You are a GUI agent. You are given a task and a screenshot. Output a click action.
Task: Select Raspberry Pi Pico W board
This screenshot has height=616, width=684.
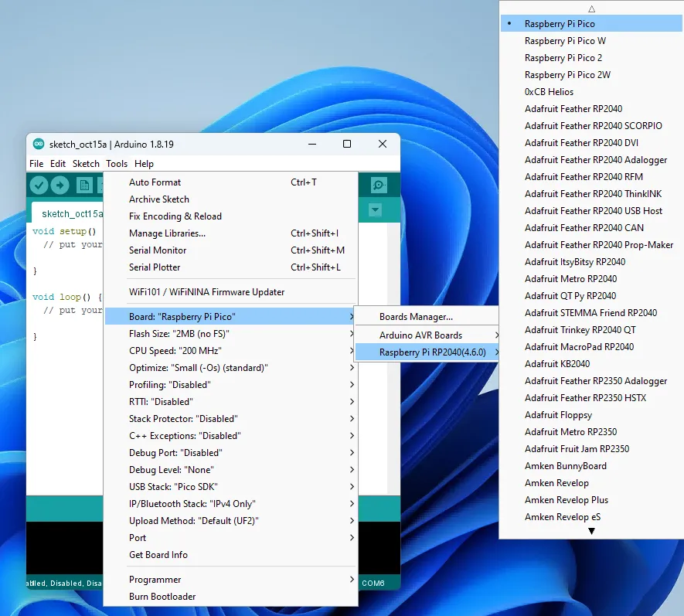(x=565, y=41)
